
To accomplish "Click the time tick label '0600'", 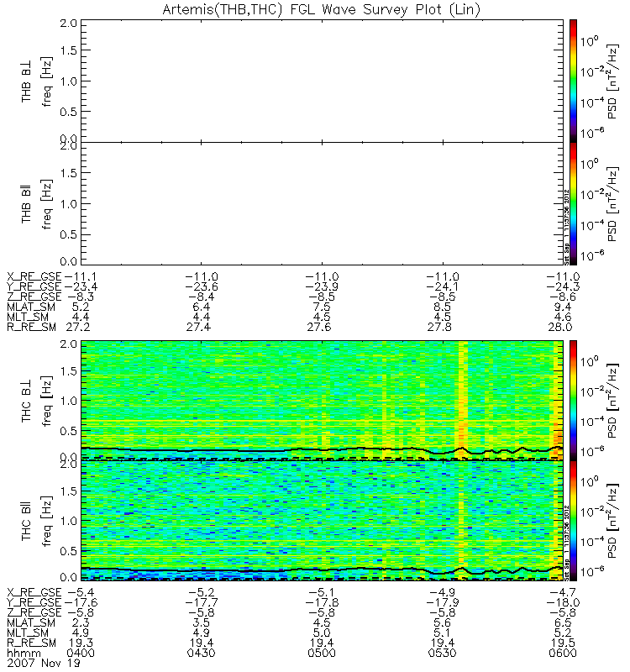I will point(563,654).
